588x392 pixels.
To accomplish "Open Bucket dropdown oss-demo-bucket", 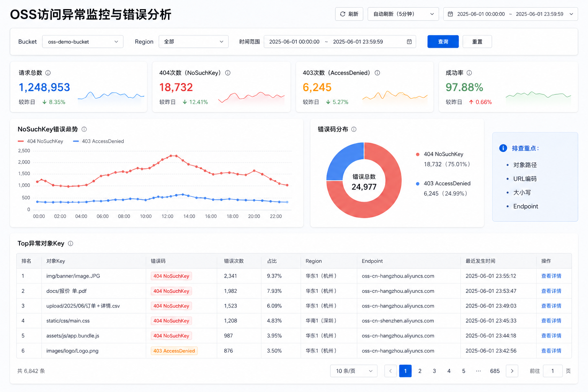I will [x=83, y=41].
